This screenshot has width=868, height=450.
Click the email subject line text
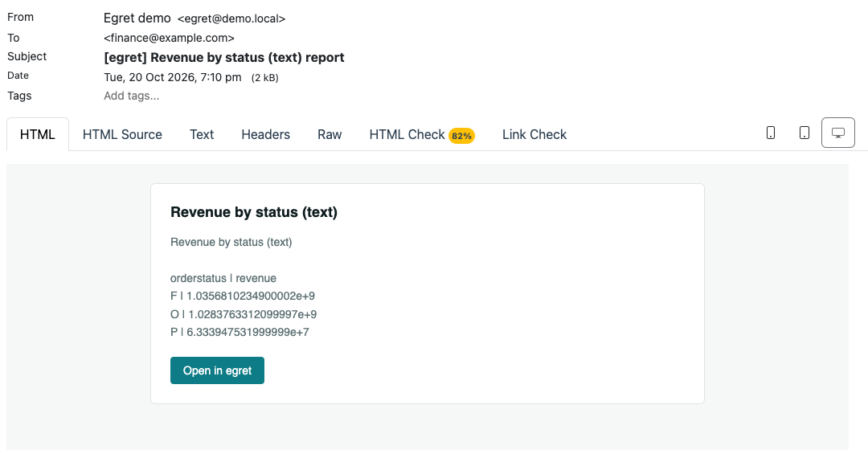pyautogui.click(x=223, y=58)
